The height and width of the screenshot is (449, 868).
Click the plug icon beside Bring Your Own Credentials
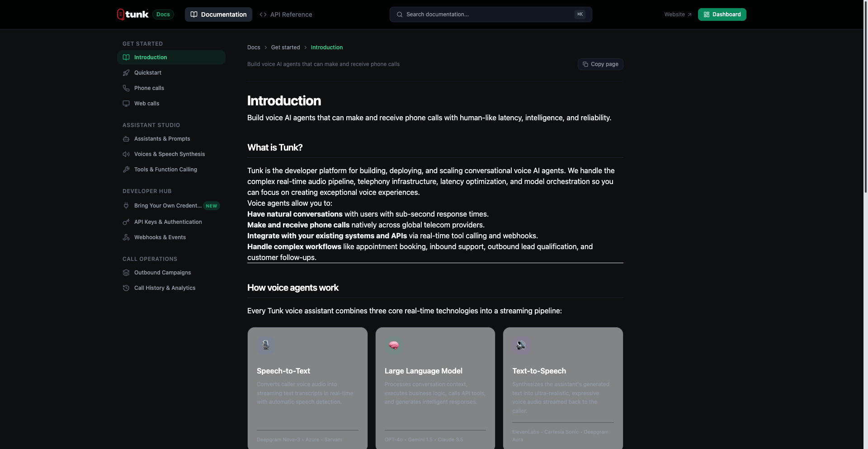pos(126,206)
